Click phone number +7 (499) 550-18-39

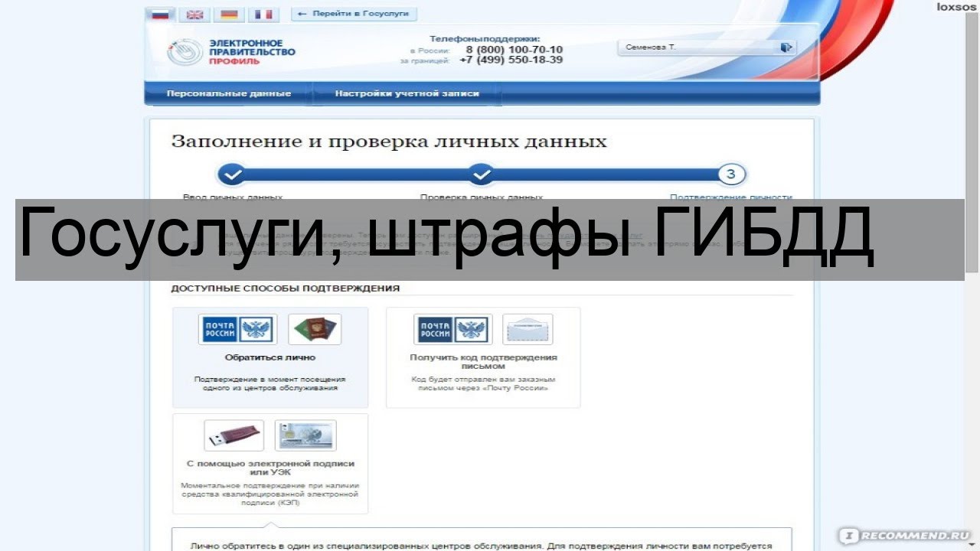pos(511,60)
